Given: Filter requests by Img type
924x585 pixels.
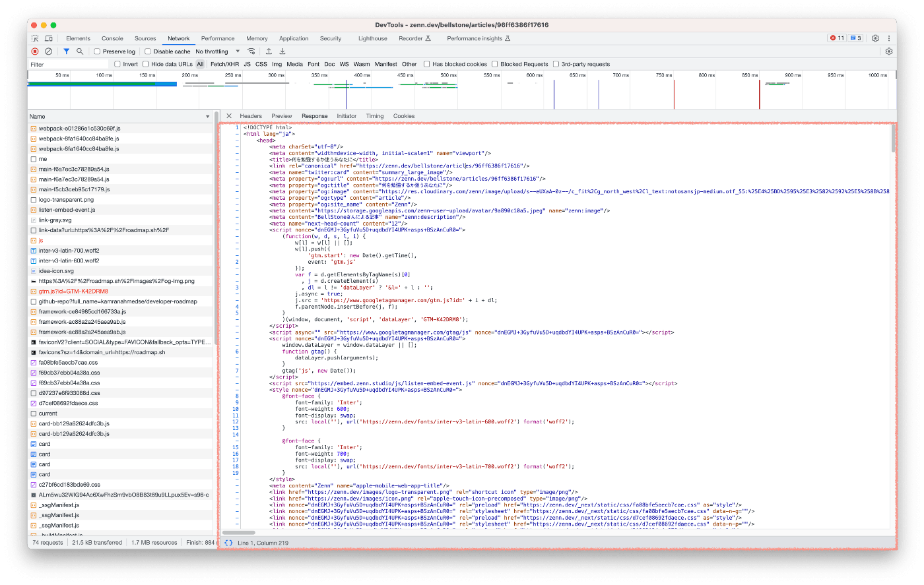Looking at the screenshot, I should pyautogui.click(x=277, y=65).
